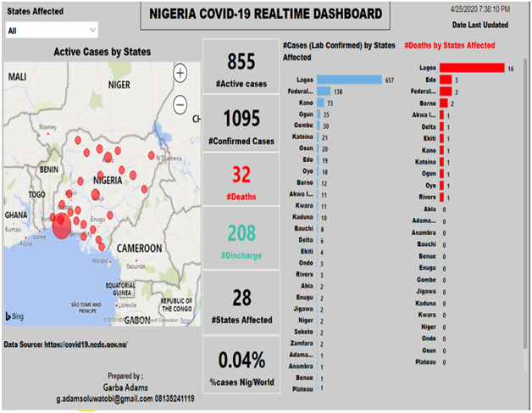Viewport: 532px width, 413px height.
Task: Click the 0.04% cases Nig/World card
Action: 241,365
